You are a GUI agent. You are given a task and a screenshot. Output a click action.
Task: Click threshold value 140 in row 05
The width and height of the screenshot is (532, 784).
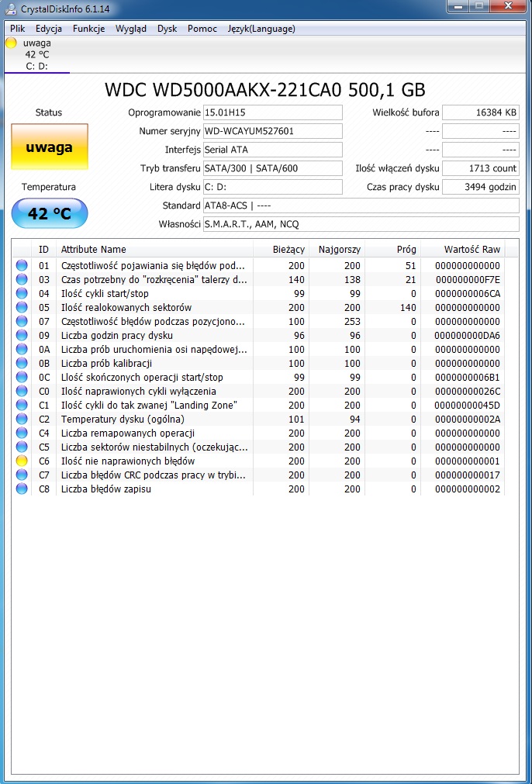coord(407,308)
